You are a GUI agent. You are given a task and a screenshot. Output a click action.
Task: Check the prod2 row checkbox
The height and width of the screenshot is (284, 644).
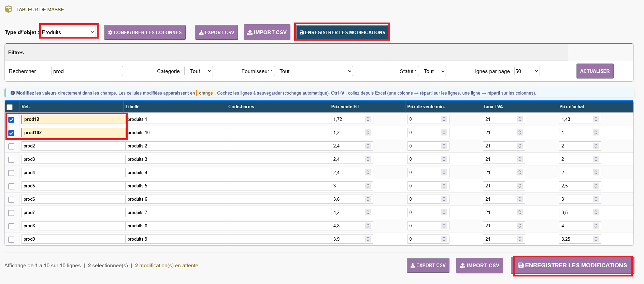11,146
